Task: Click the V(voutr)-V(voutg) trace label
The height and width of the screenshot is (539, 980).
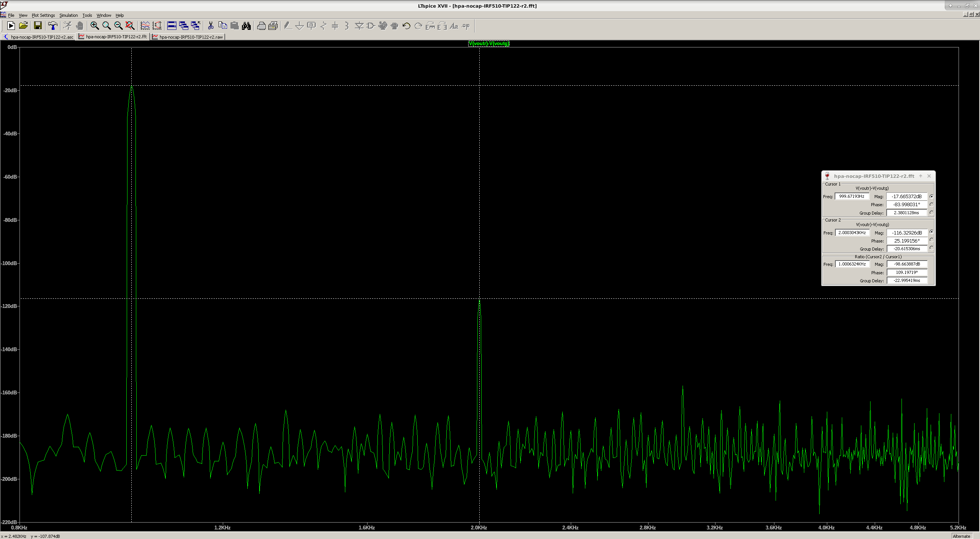Action: point(489,43)
